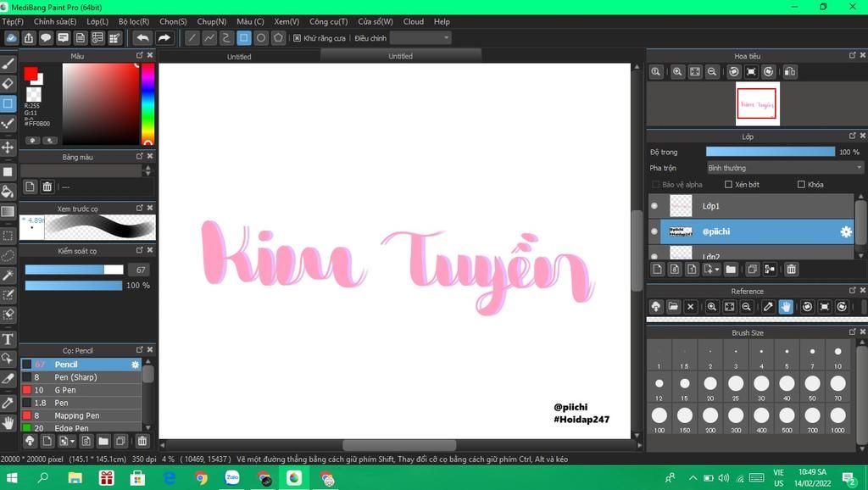This screenshot has height=490, width=868.
Task: Open the Lớp(L) menu
Action: [x=97, y=21]
